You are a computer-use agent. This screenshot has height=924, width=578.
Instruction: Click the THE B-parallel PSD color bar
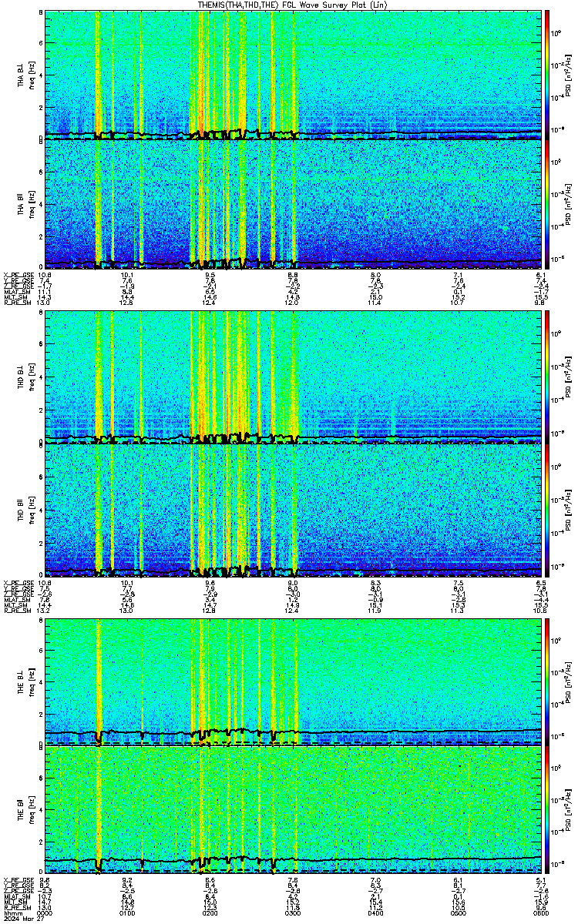pos(547,812)
